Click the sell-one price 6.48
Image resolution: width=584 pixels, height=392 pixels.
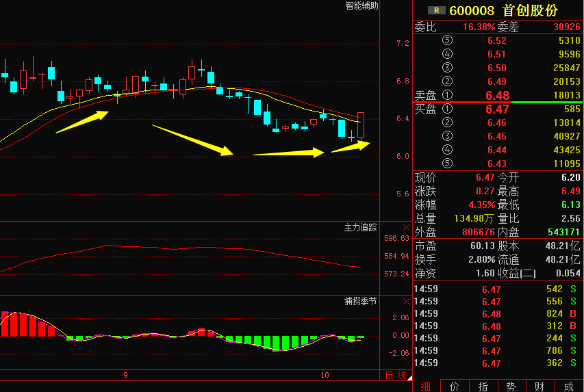pyautogui.click(x=497, y=96)
